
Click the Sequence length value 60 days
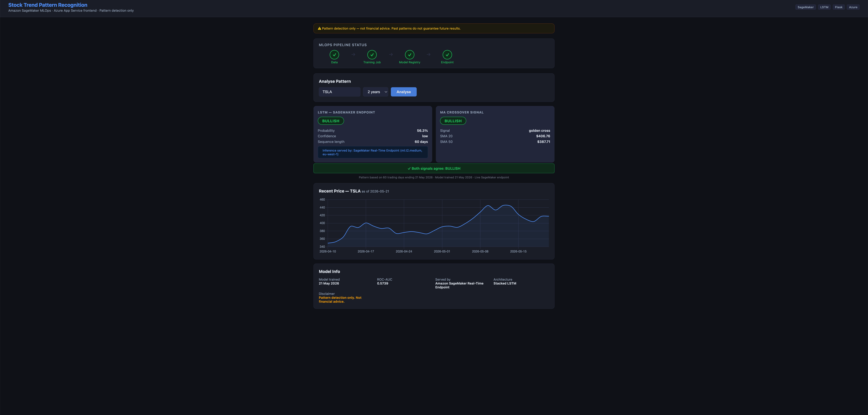[421, 142]
